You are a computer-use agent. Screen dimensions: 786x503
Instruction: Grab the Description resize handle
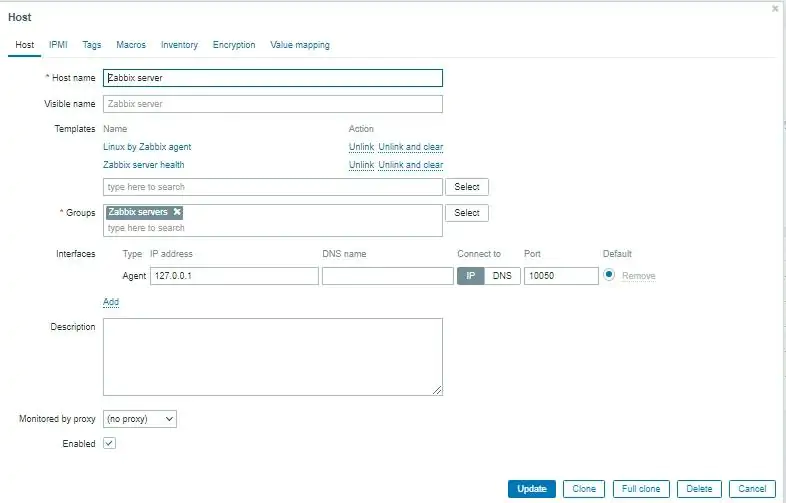point(438,390)
